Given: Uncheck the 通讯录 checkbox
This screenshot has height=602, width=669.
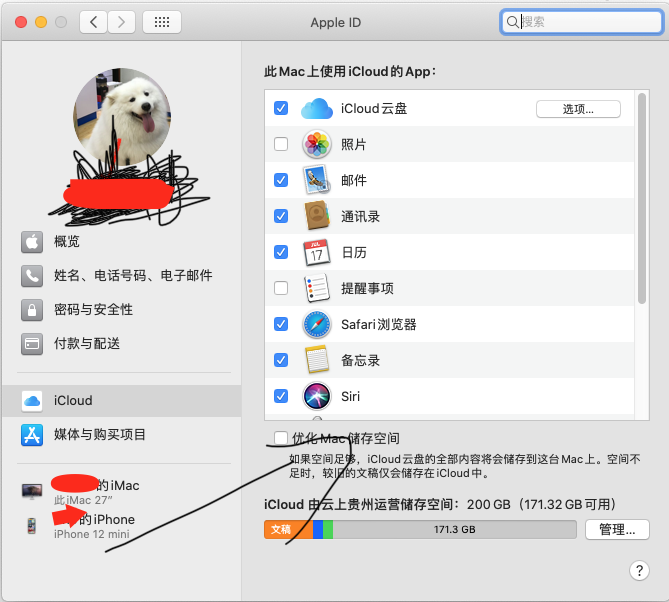Looking at the screenshot, I should [x=281, y=216].
